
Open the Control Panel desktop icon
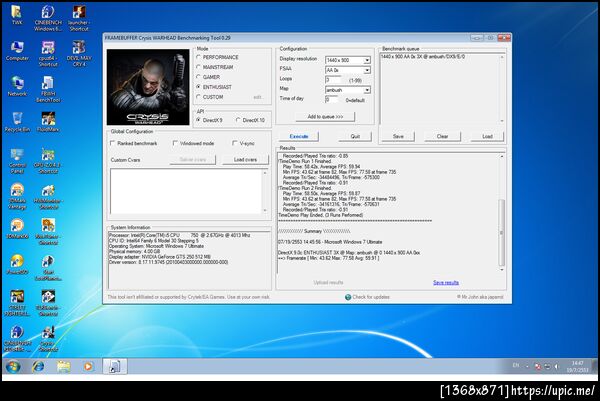pyautogui.click(x=17, y=161)
